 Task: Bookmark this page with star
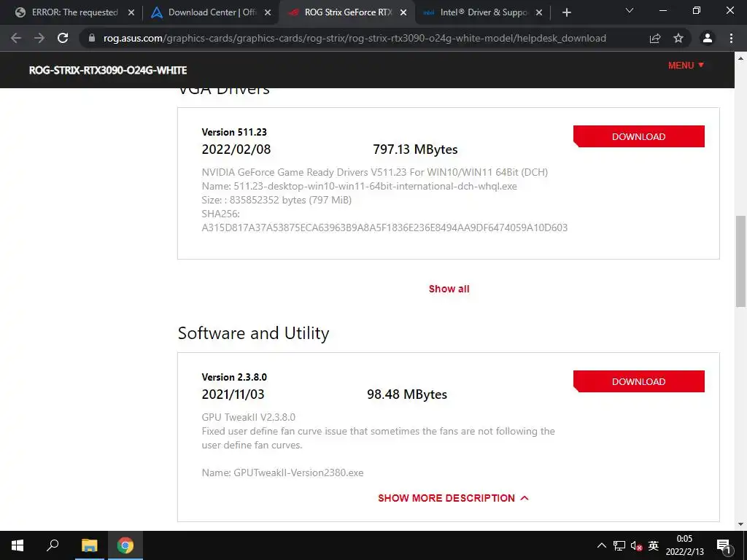coord(678,38)
